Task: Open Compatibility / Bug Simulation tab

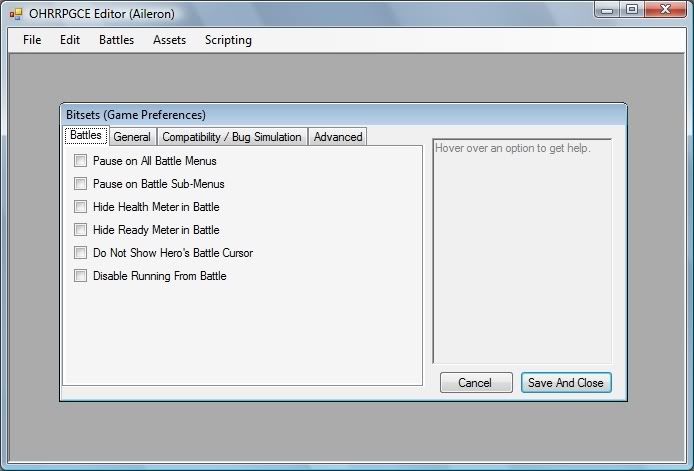Action: (x=232, y=137)
